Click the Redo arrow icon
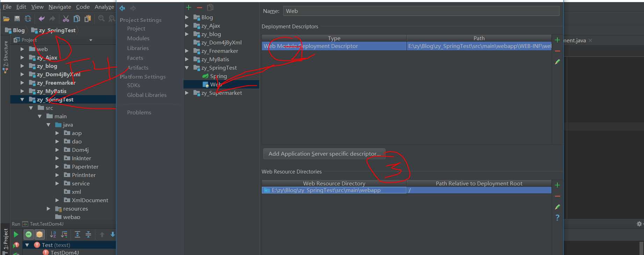Viewport: 644px width, 255px height. [x=52, y=19]
